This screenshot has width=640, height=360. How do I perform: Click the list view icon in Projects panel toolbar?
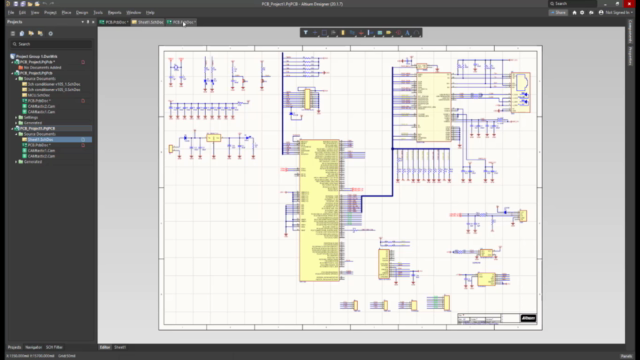click(x=13, y=33)
